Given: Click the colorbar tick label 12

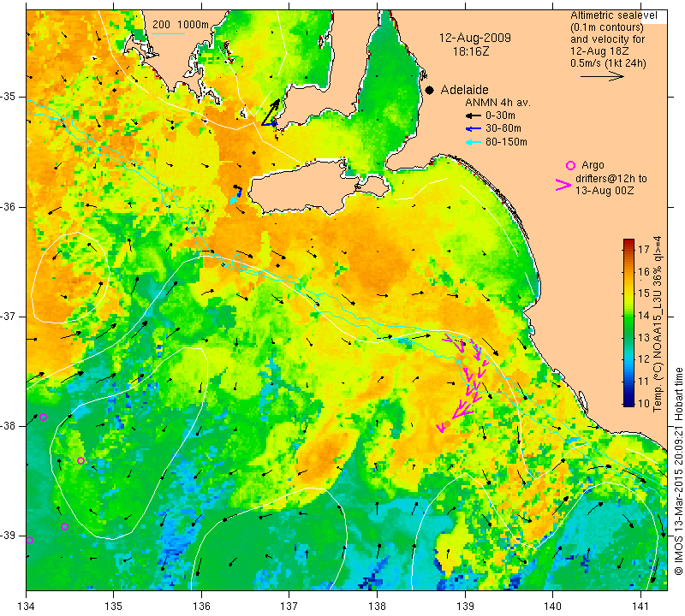Looking at the screenshot, I should click(x=644, y=359).
